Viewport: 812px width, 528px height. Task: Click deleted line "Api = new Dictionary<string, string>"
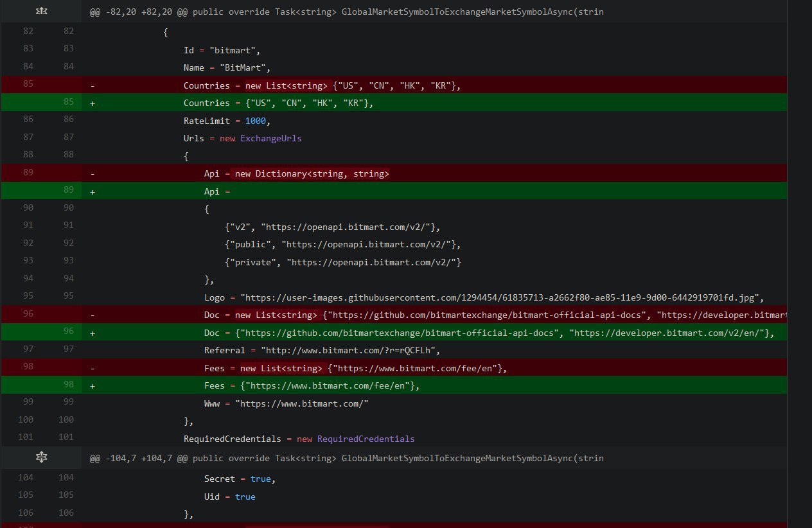click(297, 174)
